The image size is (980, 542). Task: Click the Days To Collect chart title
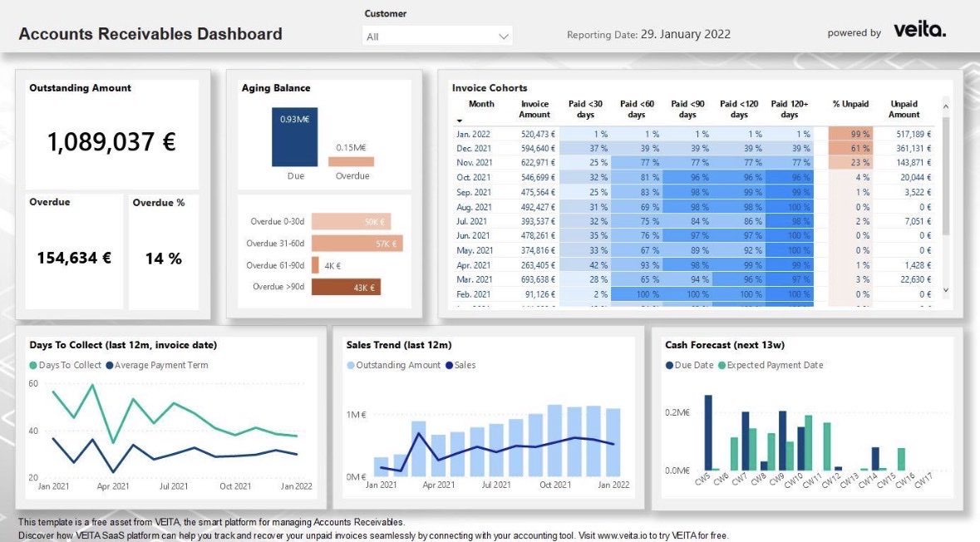coord(123,345)
